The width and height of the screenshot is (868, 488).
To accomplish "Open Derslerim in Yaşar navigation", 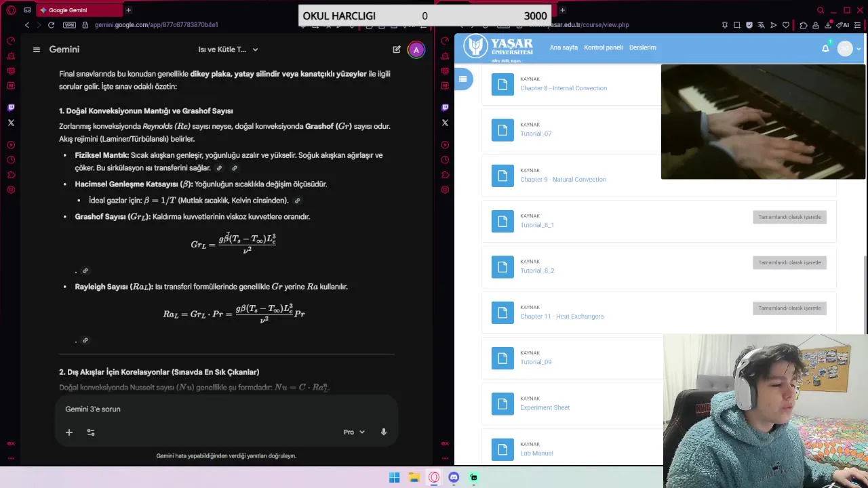I will [642, 47].
